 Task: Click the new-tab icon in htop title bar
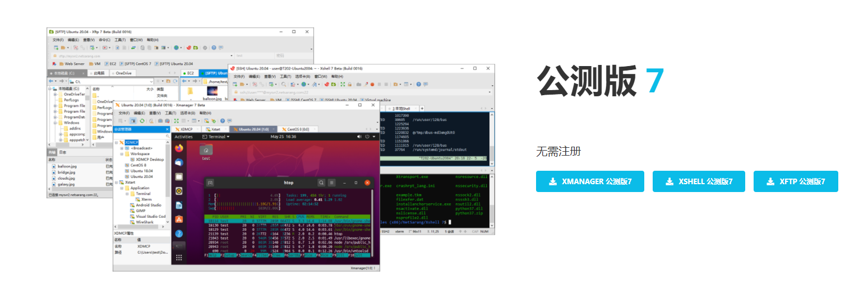pyautogui.click(x=210, y=183)
